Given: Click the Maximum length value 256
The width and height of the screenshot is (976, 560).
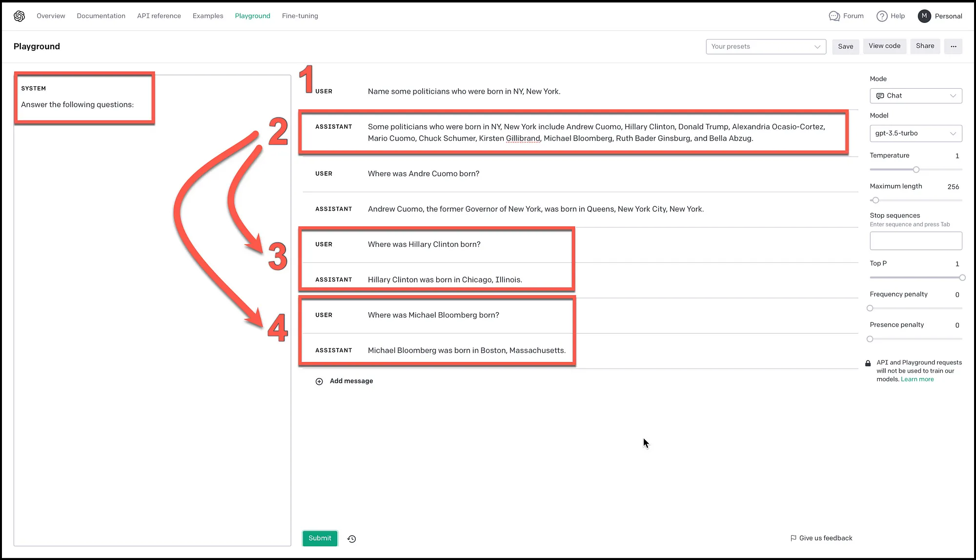Looking at the screenshot, I should [953, 187].
